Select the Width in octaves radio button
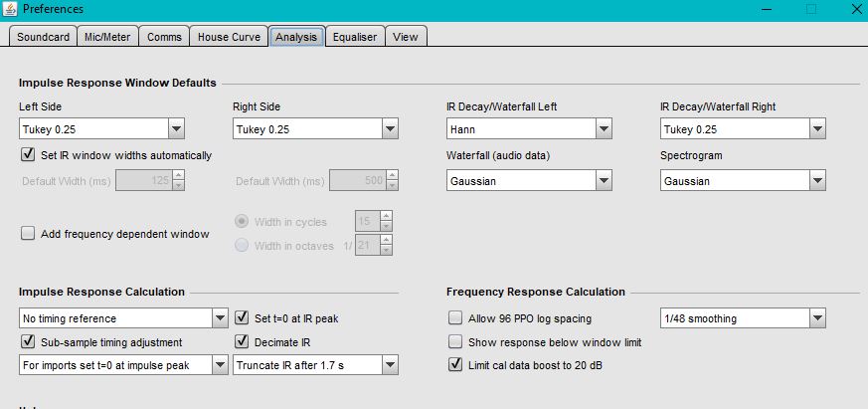This screenshot has height=409, width=868. [x=242, y=246]
